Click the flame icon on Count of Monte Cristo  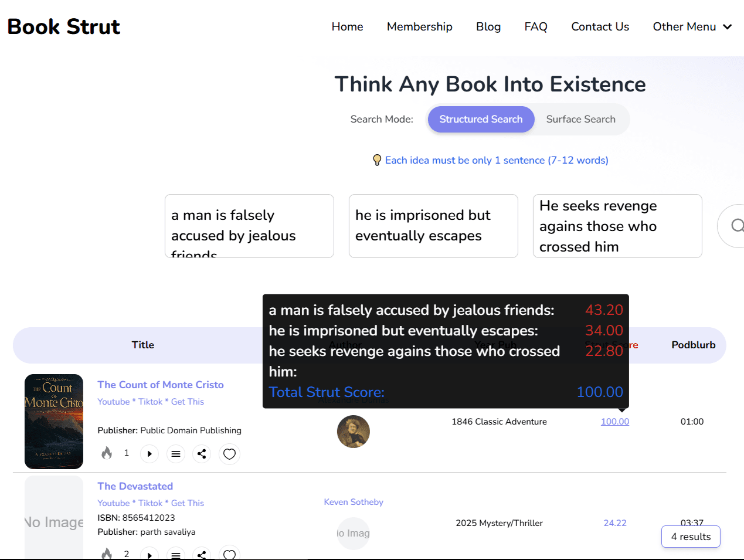click(x=107, y=453)
